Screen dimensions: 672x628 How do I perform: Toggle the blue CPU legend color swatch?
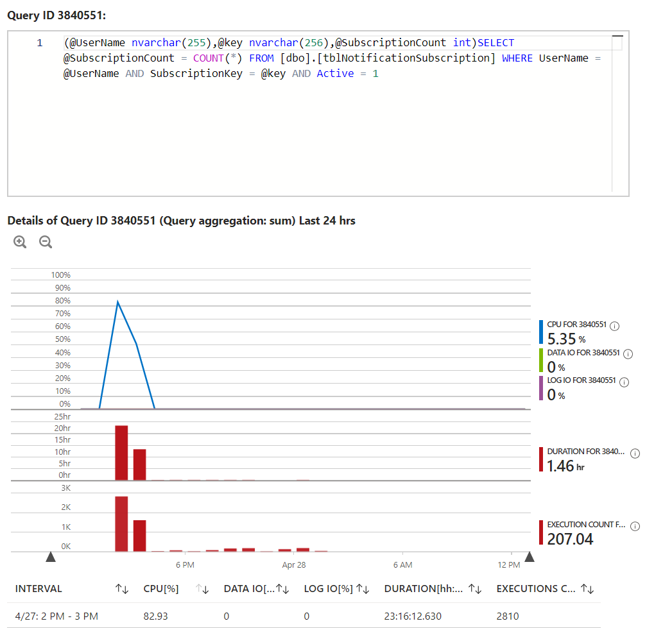(x=542, y=332)
